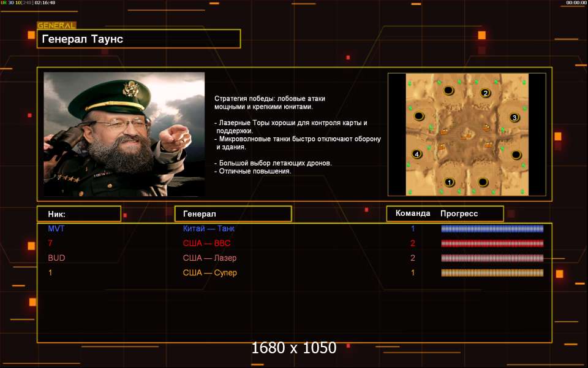Screen dimensions: 588x368
Task: Select the orange player nickname 1
Action: (50, 272)
